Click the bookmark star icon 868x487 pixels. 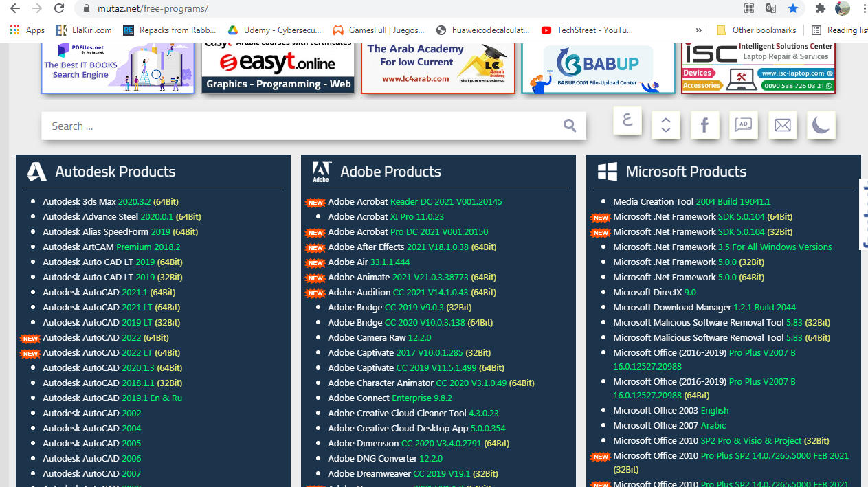click(793, 9)
